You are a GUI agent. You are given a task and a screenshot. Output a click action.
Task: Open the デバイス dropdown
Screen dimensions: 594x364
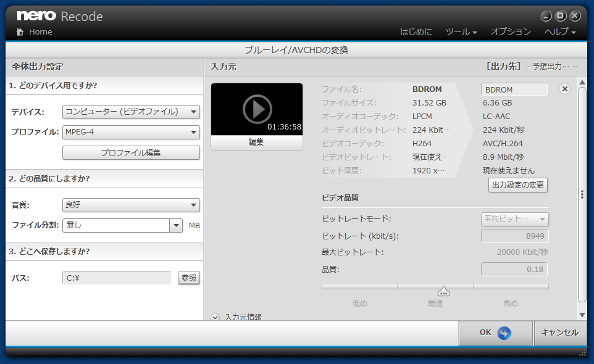(x=131, y=112)
